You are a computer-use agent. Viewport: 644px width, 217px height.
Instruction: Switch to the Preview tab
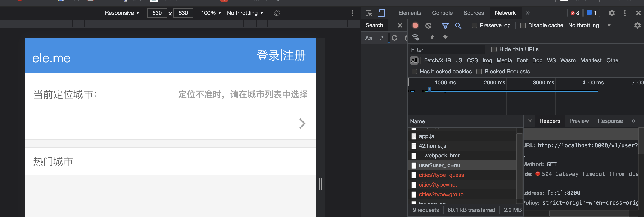click(x=579, y=121)
